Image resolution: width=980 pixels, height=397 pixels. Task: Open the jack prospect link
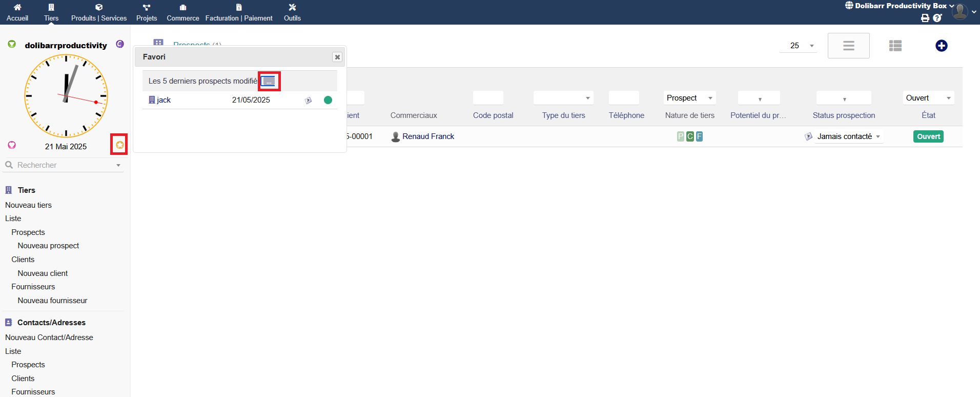[164, 100]
